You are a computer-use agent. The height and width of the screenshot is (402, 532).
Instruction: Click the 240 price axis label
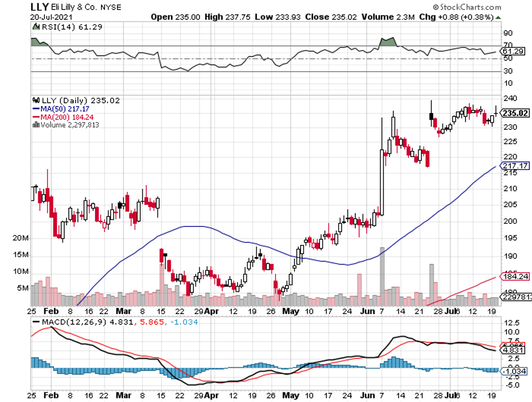coord(510,99)
